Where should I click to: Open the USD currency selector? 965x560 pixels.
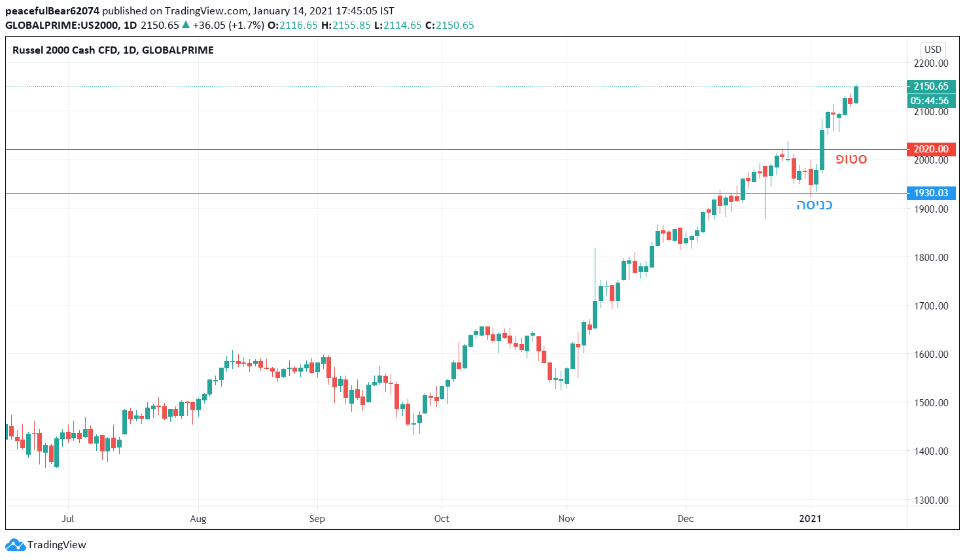[932, 50]
